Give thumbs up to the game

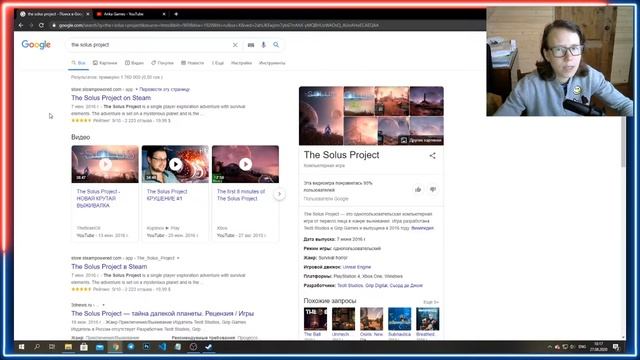[418, 189]
